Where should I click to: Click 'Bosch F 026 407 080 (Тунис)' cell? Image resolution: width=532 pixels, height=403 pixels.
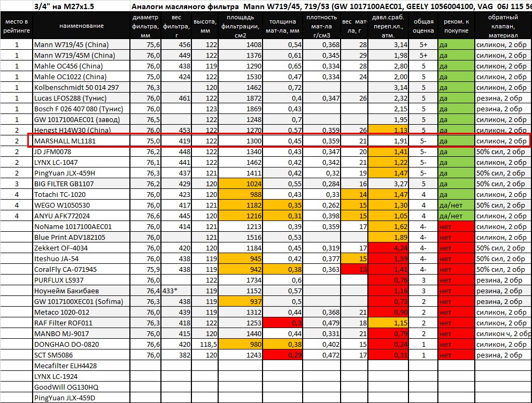81,109
